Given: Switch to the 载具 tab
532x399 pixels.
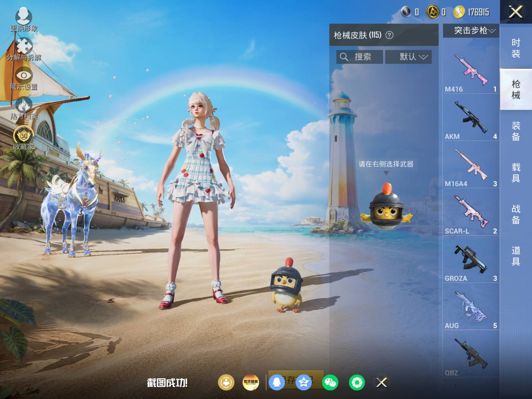Looking at the screenshot, I should pyautogui.click(x=516, y=173).
